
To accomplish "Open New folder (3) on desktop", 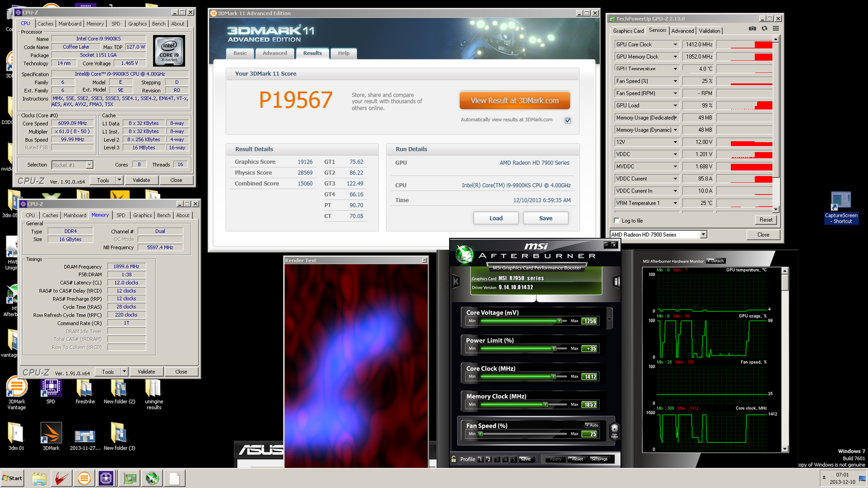I will click(119, 436).
